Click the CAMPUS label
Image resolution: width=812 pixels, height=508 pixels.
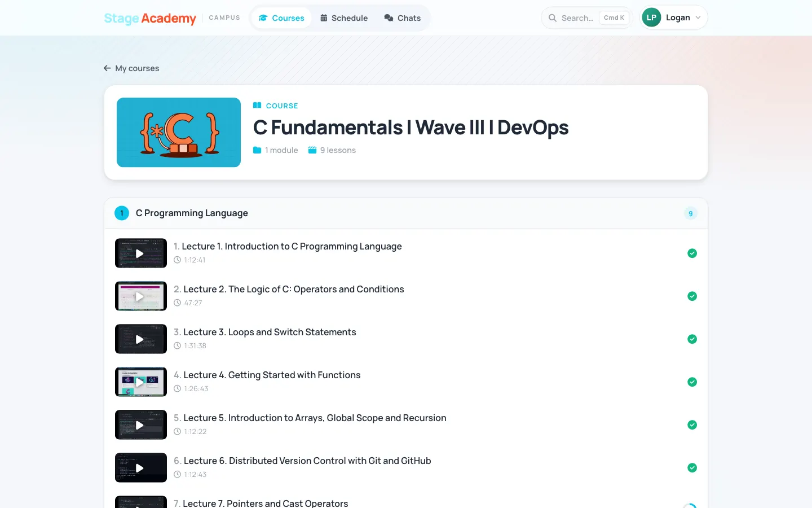[x=224, y=18]
